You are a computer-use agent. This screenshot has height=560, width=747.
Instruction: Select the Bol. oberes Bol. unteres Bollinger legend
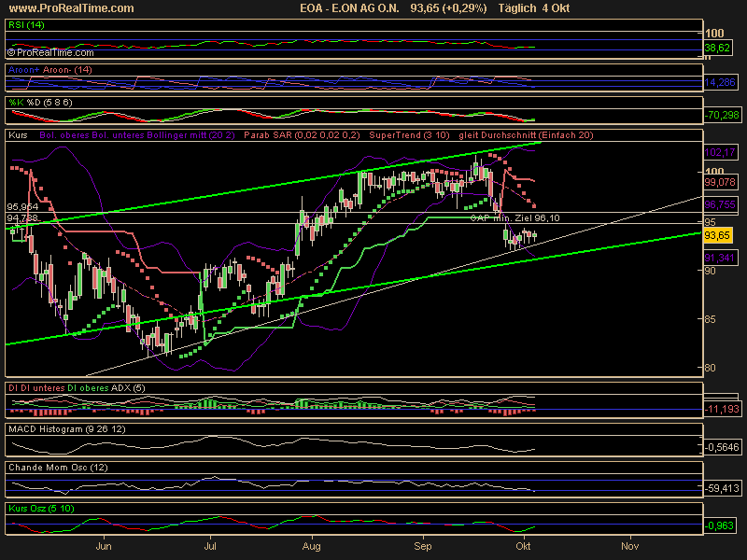(137, 135)
